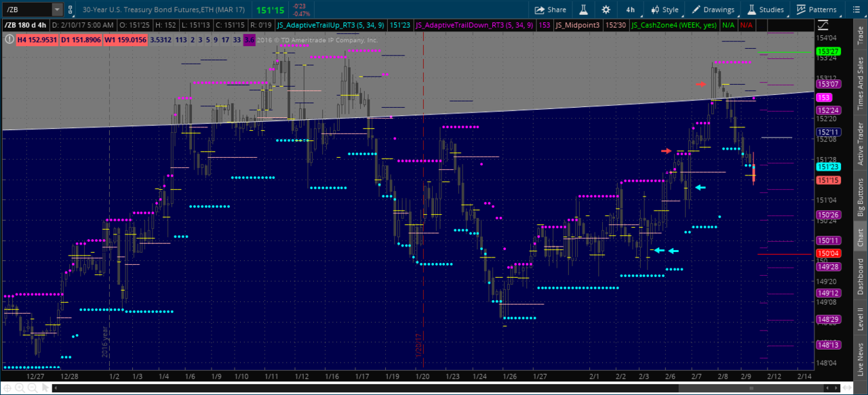
Task: Switch to the Trade side tab
Action: [860, 37]
